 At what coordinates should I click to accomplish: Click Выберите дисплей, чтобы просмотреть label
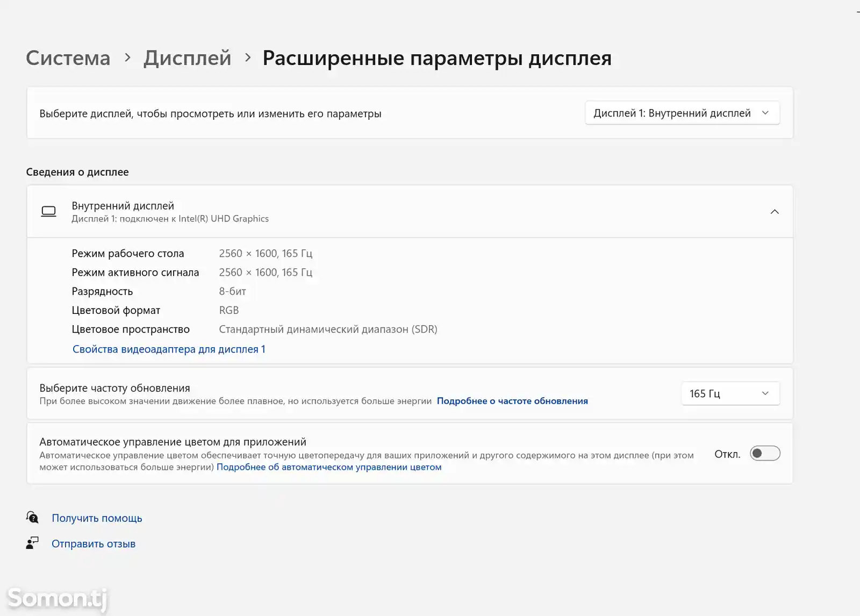[x=210, y=114]
